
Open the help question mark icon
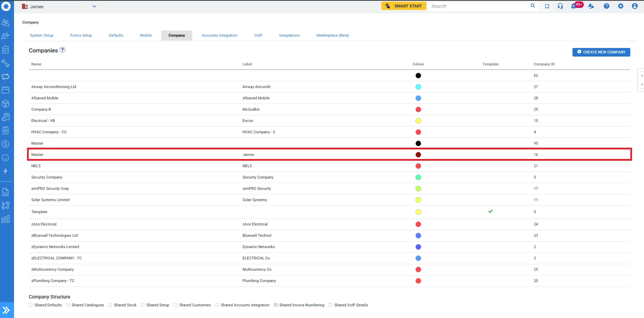coord(606,6)
